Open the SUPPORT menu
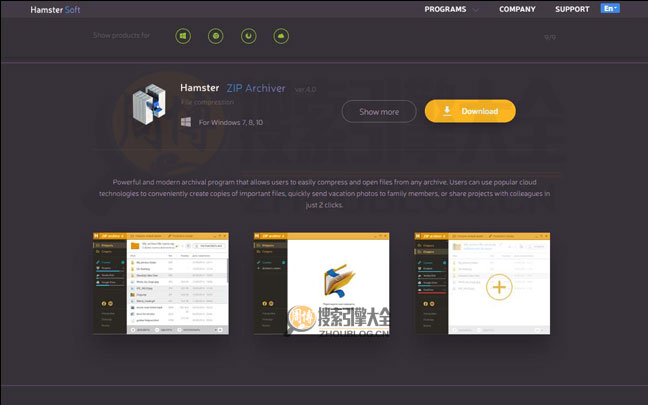This screenshot has width=648, height=405. click(x=572, y=9)
